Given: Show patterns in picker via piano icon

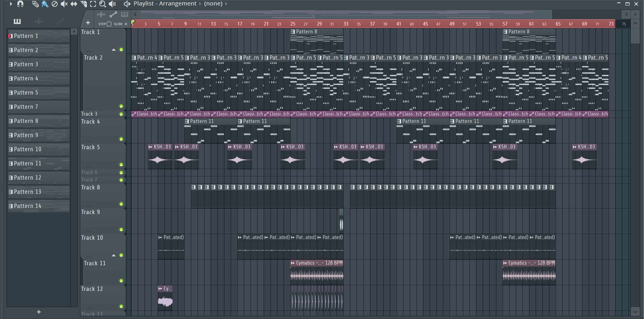Looking at the screenshot, I should pyautogui.click(x=17, y=21).
